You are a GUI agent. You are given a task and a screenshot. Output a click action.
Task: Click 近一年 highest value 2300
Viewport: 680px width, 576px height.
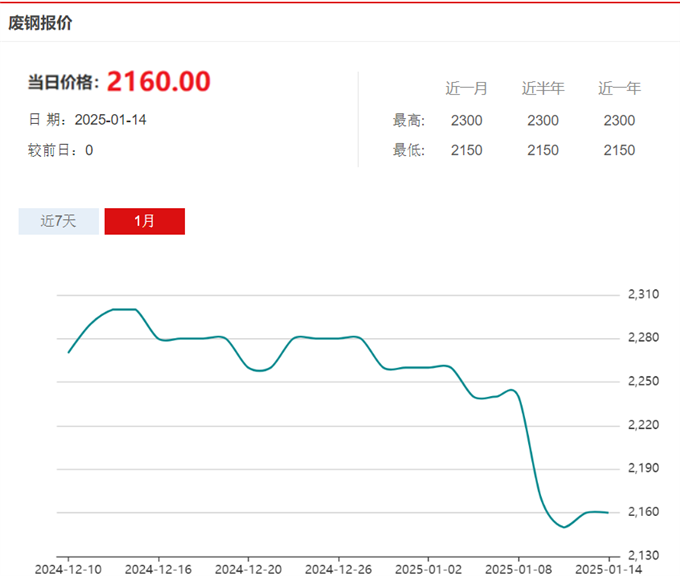tap(619, 120)
